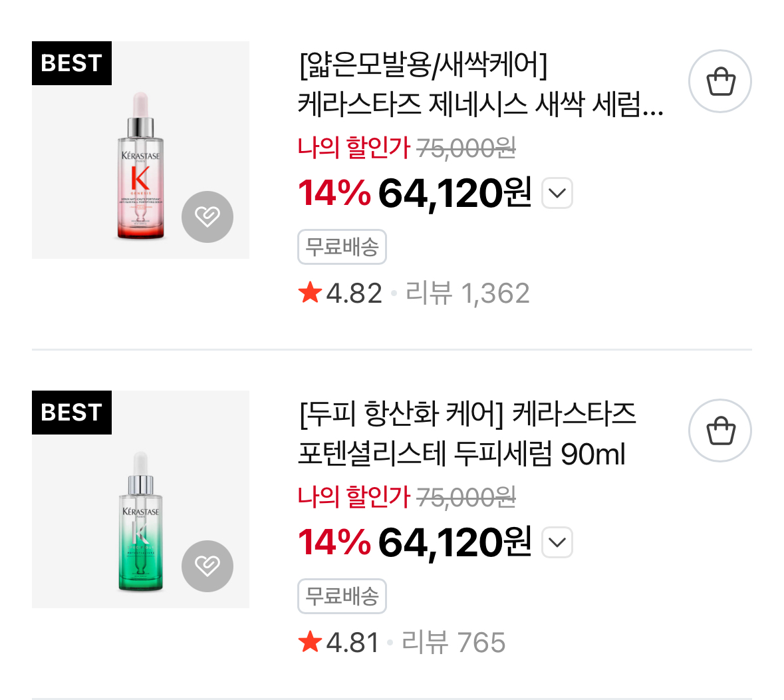Click the 4.82 star rating

340,293
